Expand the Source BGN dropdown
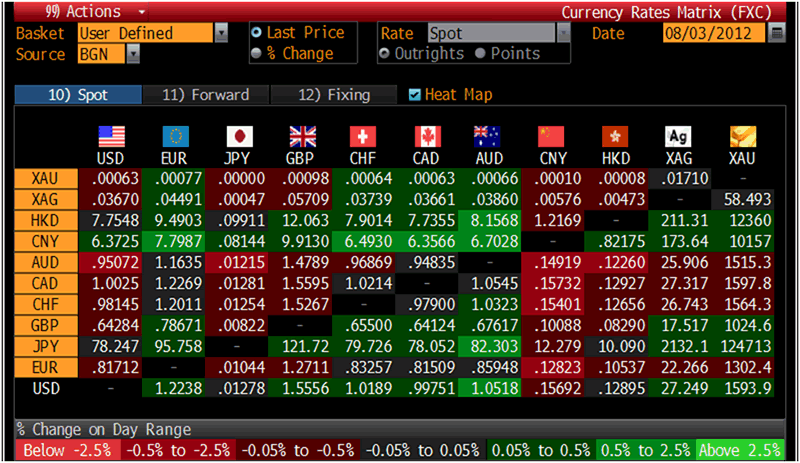This screenshot has height=463, width=800. pos(133,54)
